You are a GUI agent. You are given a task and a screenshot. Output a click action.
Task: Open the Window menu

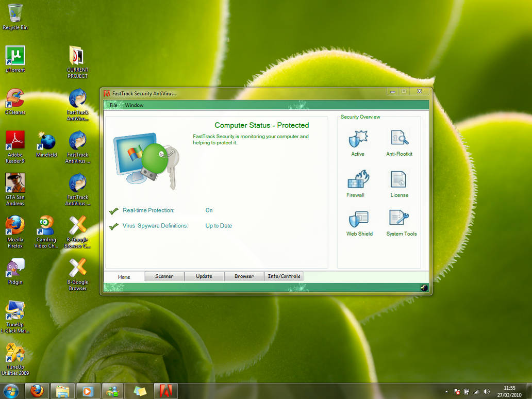coord(134,105)
